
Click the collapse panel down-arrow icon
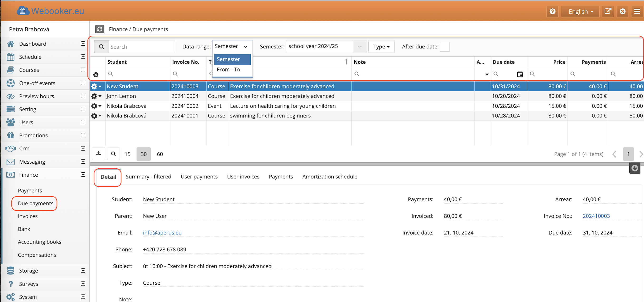coord(634,168)
